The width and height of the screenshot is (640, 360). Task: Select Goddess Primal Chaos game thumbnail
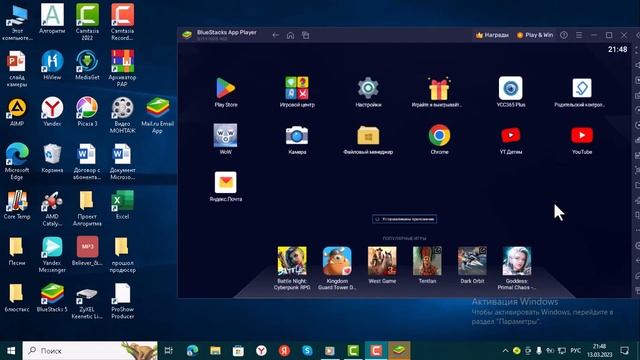[517, 261]
